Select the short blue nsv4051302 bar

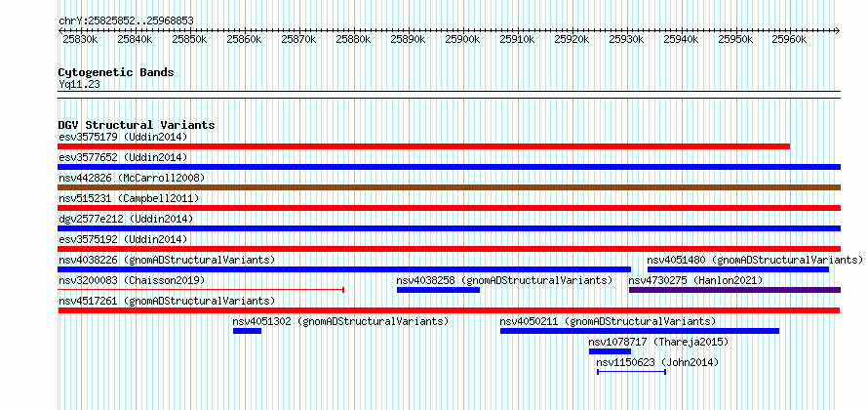[247, 331]
